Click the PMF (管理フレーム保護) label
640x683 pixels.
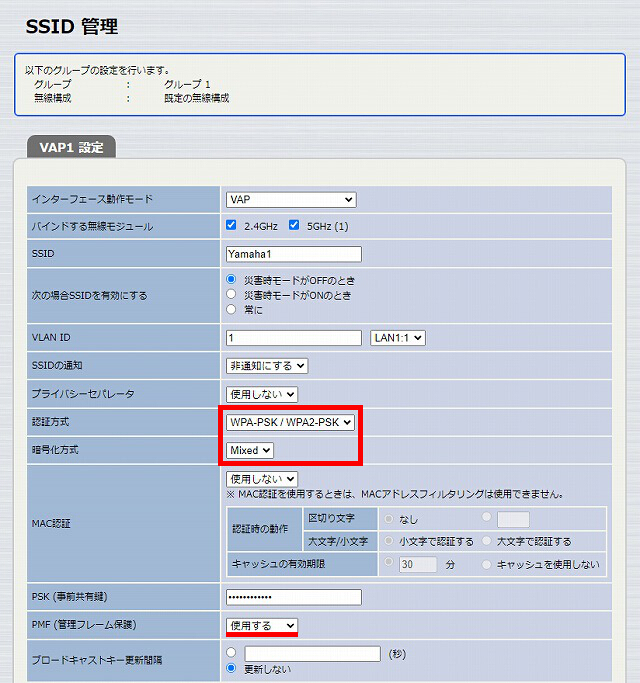84,625
